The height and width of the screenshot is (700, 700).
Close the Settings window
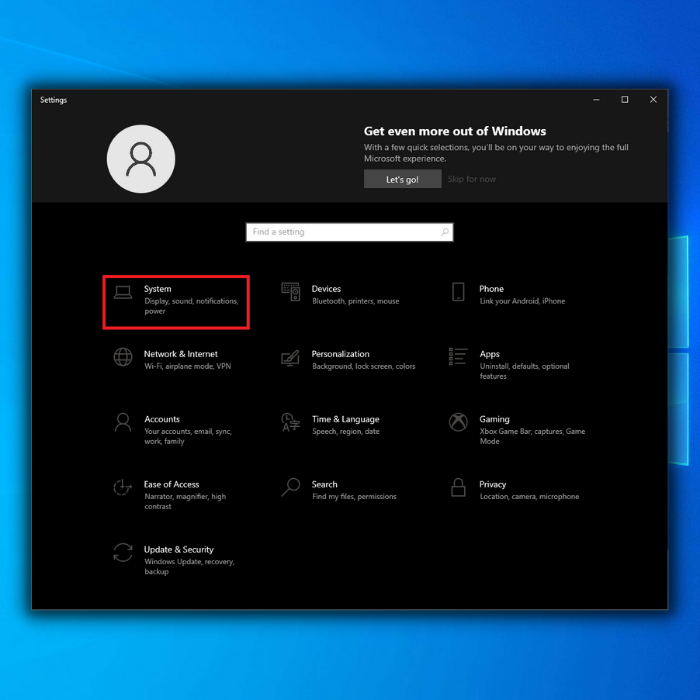click(x=653, y=100)
